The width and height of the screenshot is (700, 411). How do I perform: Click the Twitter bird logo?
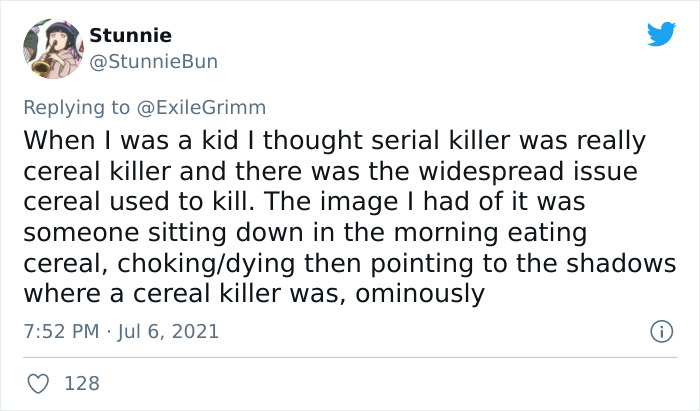661,34
